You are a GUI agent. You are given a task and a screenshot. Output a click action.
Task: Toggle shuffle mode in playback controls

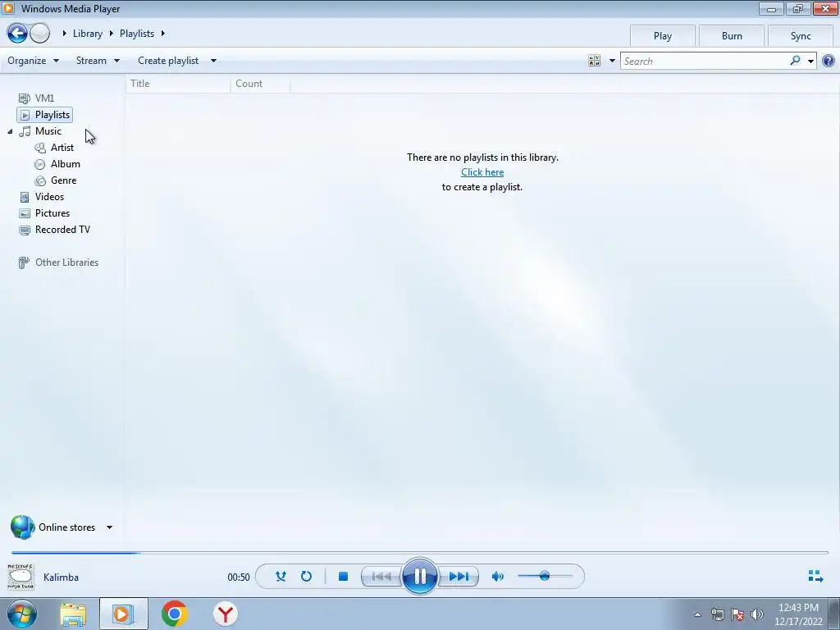point(281,577)
